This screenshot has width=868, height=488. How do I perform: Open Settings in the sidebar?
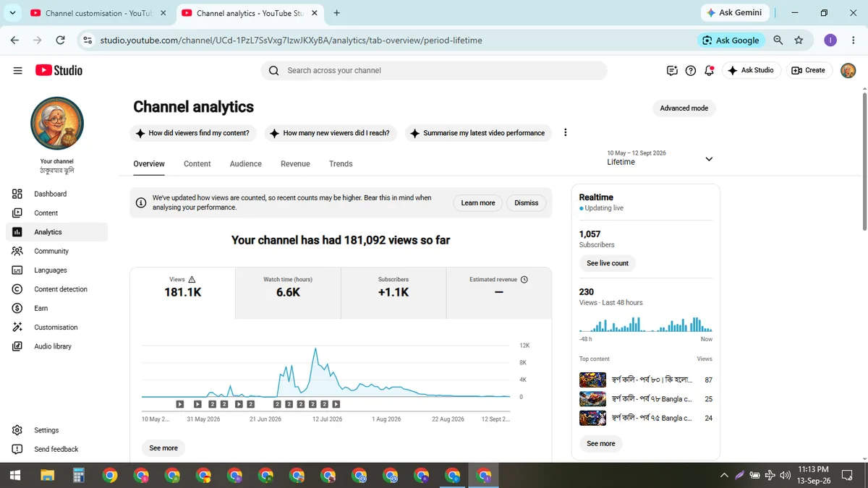(x=56, y=430)
